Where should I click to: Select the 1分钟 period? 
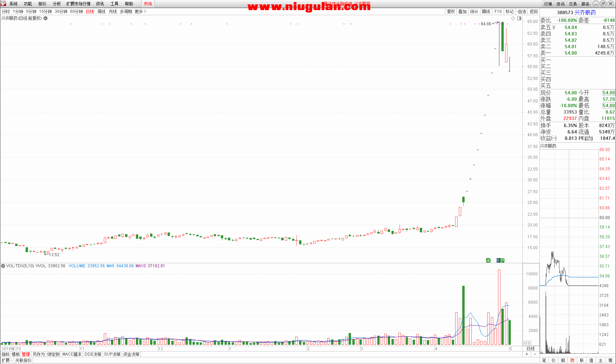click(x=18, y=11)
